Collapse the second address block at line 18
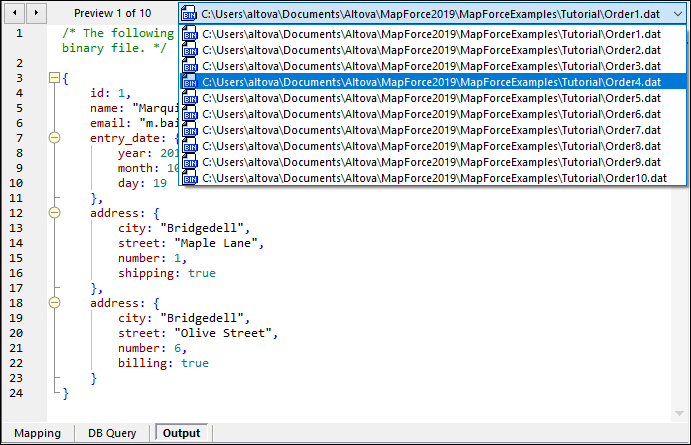The image size is (691, 445). point(54,303)
